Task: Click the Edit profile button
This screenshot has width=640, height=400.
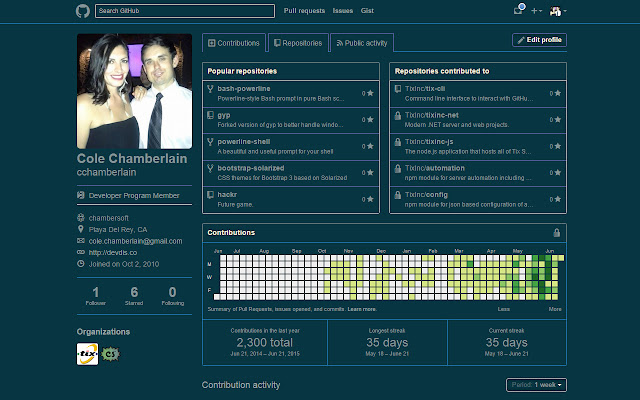Action: tap(539, 40)
